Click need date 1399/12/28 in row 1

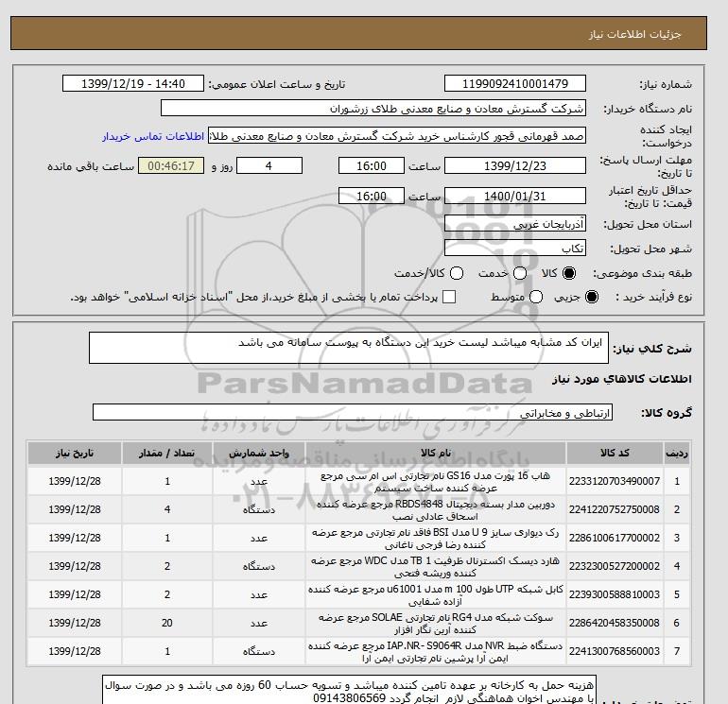tap(75, 481)
